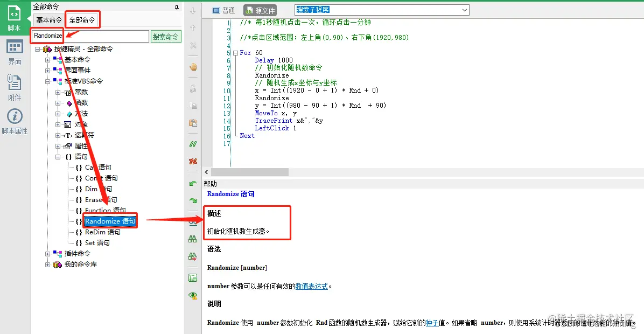Click the green redo arrow icon
644x334 pixels.
pyautogui.click(x=193, y=200)
